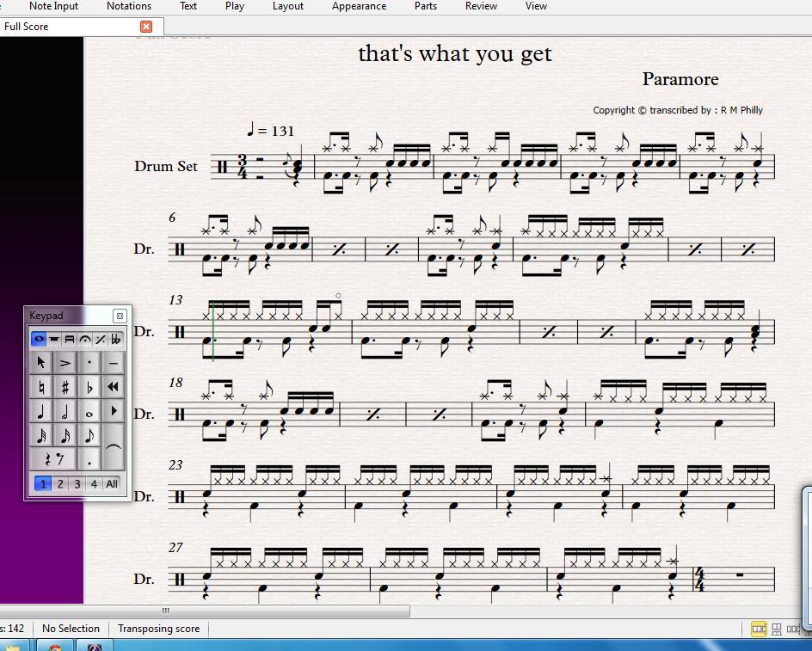The image size is (812, 651).
Task: Click the right arrow keypad key
Action: [113, 411]
